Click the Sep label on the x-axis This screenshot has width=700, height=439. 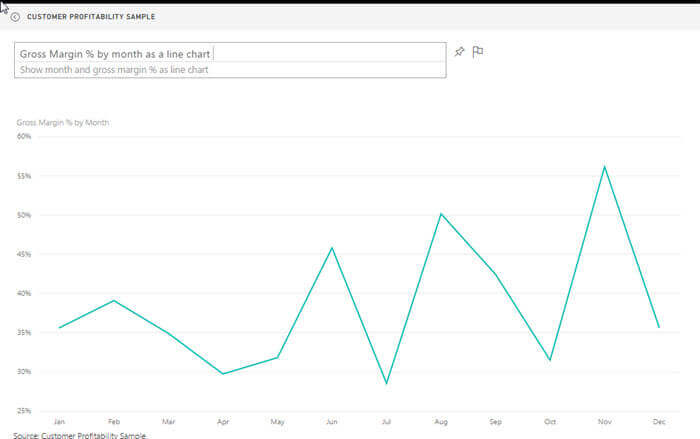(x=496, y=422)
